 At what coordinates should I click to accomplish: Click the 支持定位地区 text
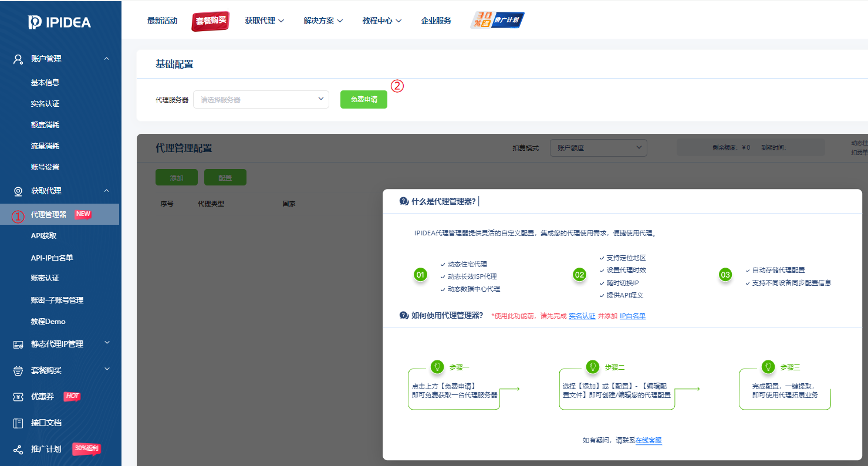[x=626, y=258]
